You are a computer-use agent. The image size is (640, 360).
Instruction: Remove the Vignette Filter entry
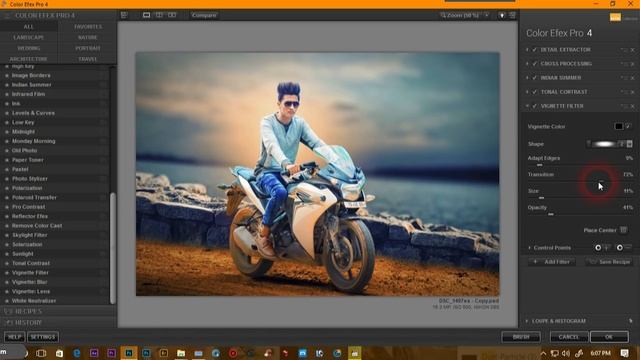tap(633, 106)
